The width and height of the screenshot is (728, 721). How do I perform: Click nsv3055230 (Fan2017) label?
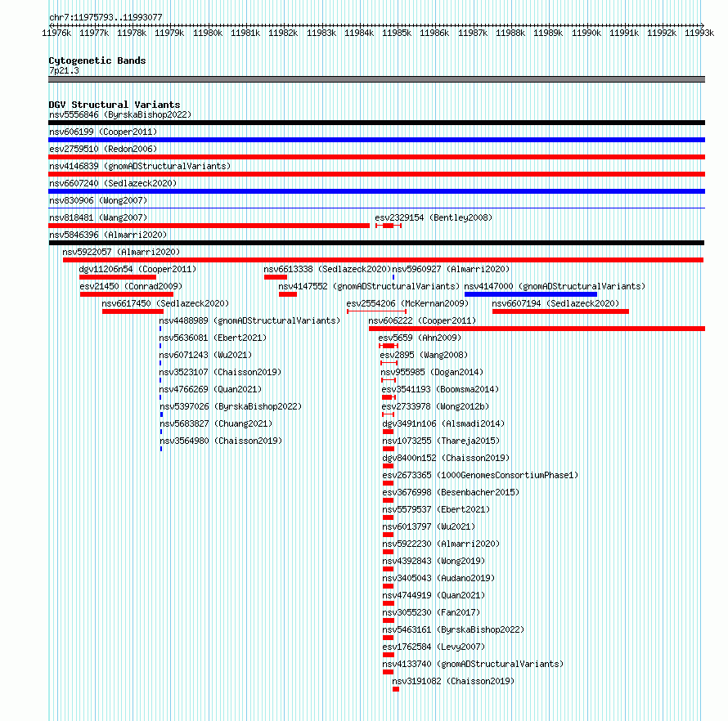(431, 612)
